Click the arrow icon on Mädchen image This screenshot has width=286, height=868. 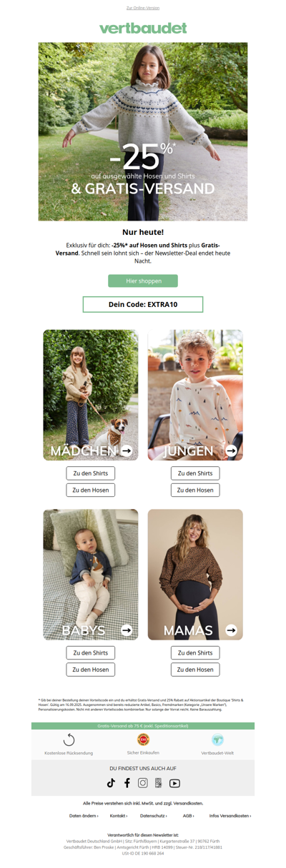(x=127, y=450)
